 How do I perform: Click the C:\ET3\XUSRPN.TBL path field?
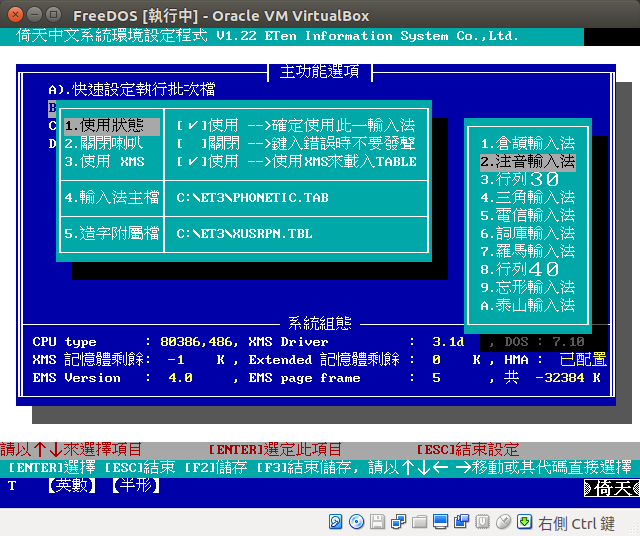[x=244, y=234]
